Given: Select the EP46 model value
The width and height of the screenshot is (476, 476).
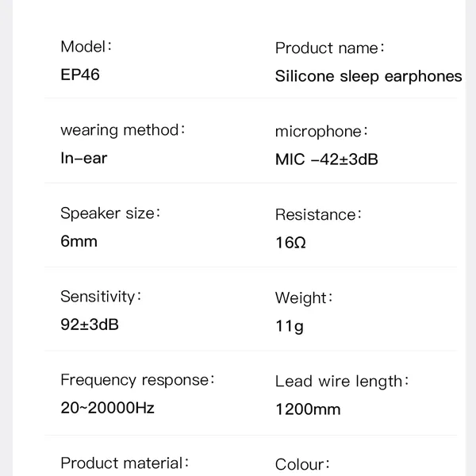Looking at the screenshot, I should 80,75.
